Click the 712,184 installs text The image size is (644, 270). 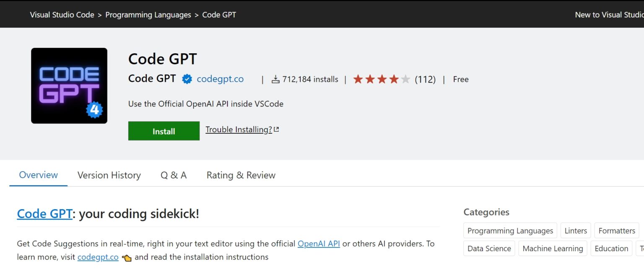tap(310, 79)
